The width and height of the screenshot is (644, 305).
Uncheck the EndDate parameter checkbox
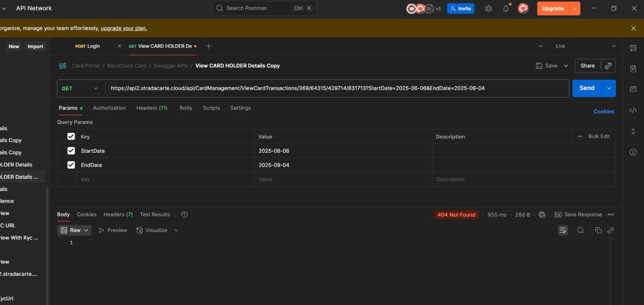point(71,165)
